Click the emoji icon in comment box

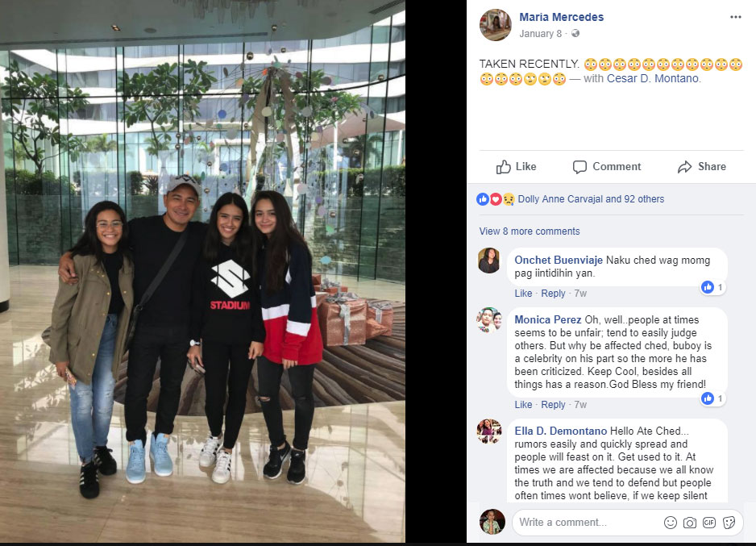point(671,523)
